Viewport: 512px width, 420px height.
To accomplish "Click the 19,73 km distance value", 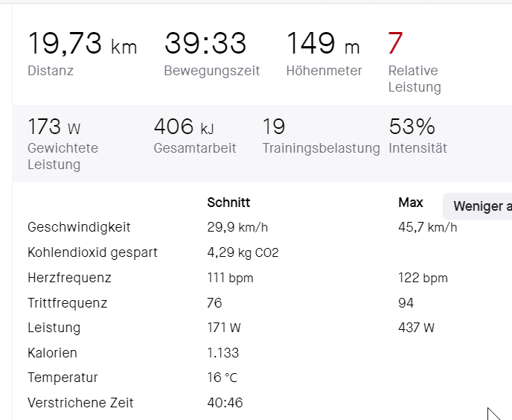I will pyautogui.click(x=82, y=44).
